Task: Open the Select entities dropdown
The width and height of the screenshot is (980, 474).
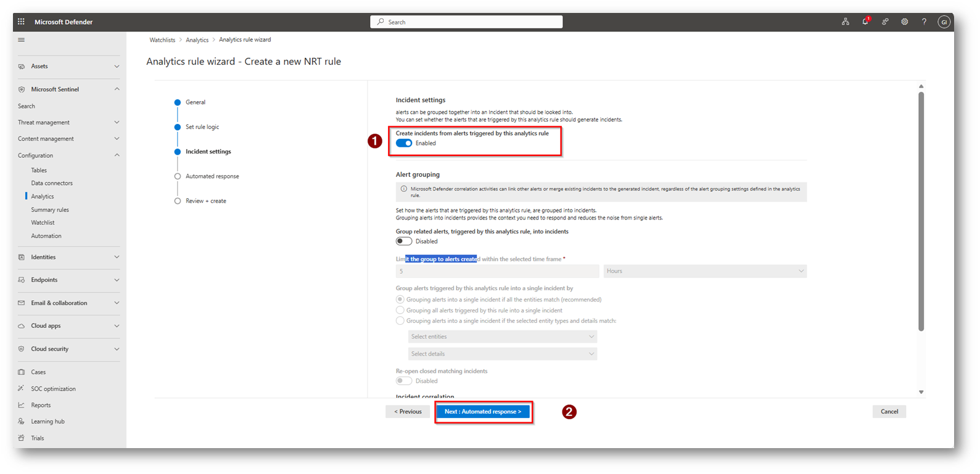Action: 503,337
